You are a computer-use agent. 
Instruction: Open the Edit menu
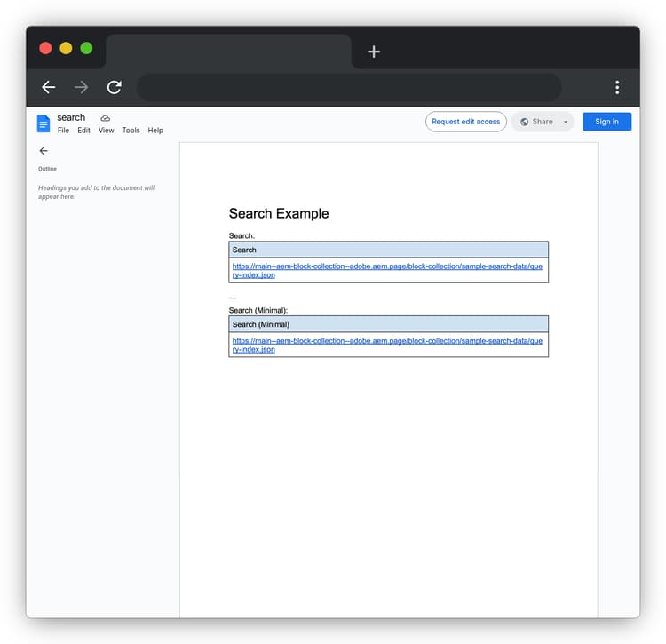83,131
